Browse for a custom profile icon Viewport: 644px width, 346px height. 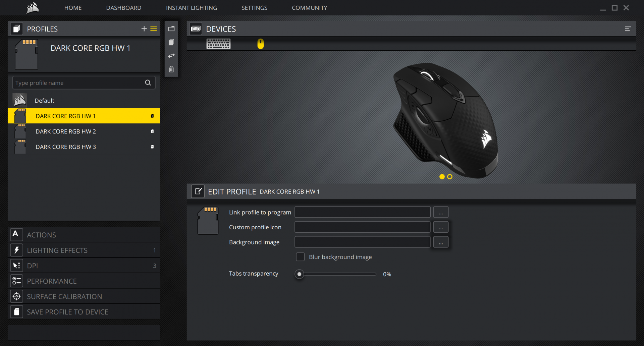click(x=441, y=227)
